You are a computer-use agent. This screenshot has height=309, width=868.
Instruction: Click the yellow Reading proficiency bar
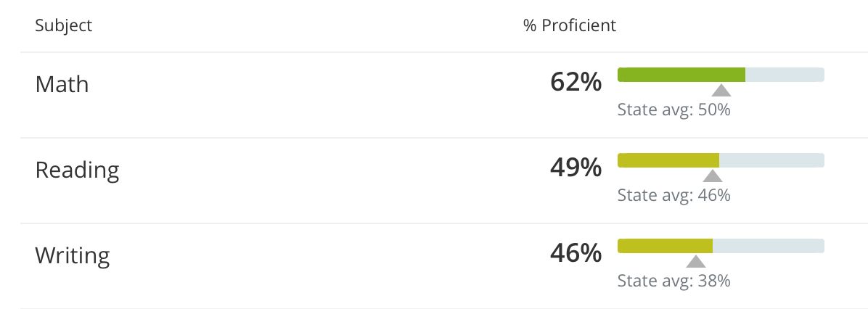point(668,160)
